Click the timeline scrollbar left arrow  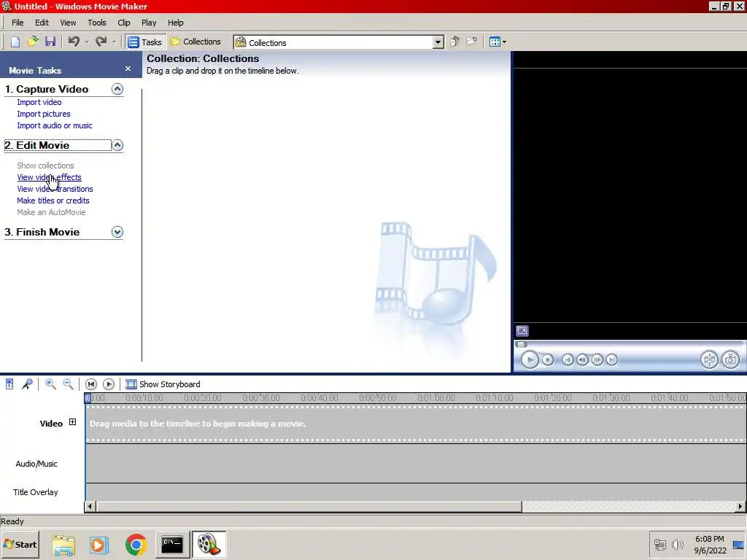[x=90, y=506]
